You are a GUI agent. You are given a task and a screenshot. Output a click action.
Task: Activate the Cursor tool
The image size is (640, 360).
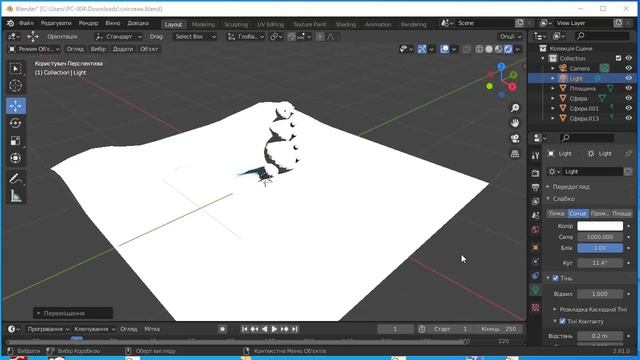[x=16, y=86]
